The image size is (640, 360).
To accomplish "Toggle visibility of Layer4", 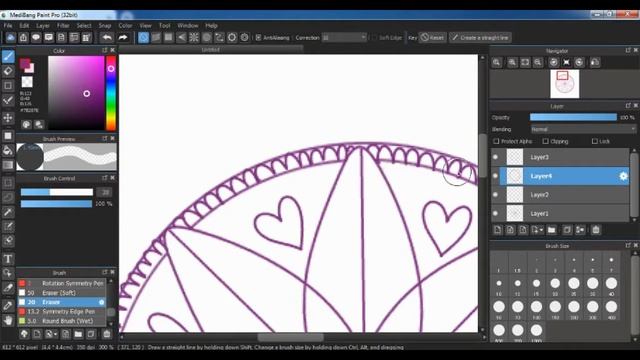I will pos(496,176).
